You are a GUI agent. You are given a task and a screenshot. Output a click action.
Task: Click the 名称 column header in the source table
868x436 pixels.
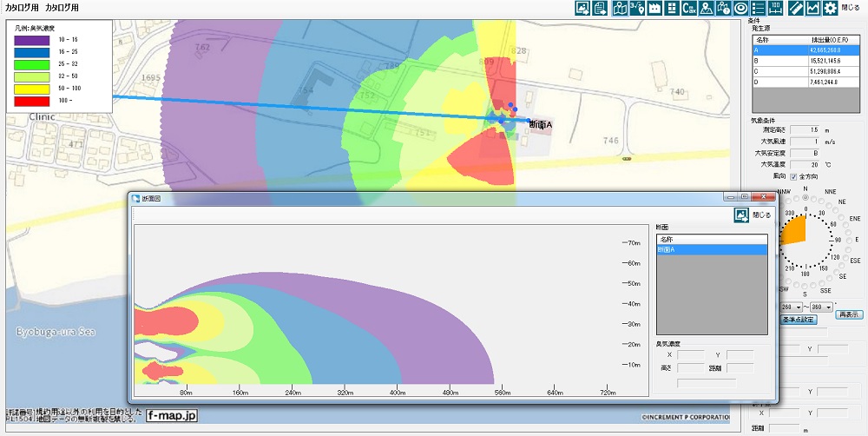[x=780, y=40]
